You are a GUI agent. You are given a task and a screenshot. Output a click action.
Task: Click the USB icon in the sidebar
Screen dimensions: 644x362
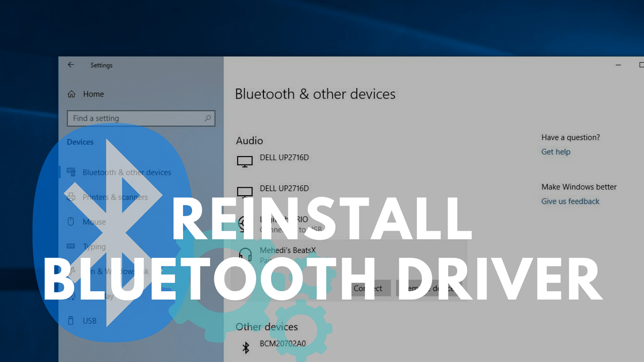(70, 320)
